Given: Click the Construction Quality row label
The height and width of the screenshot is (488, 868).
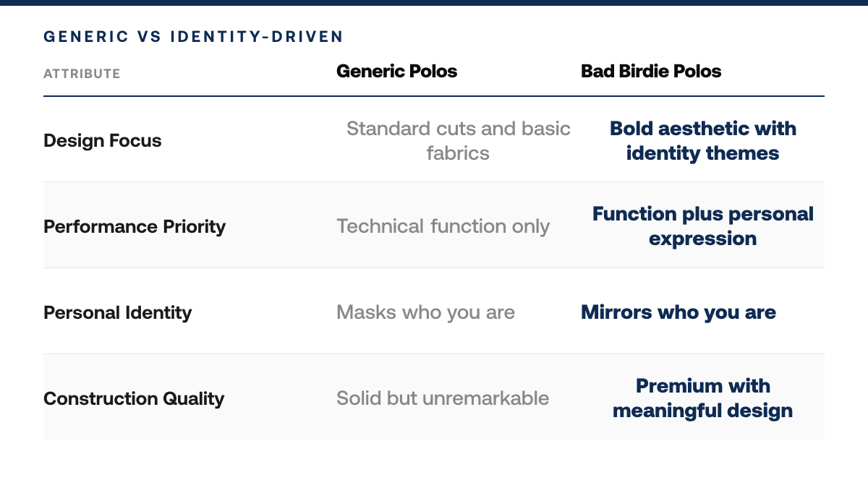Looking at the screenshot, I should tap(134, 398).
